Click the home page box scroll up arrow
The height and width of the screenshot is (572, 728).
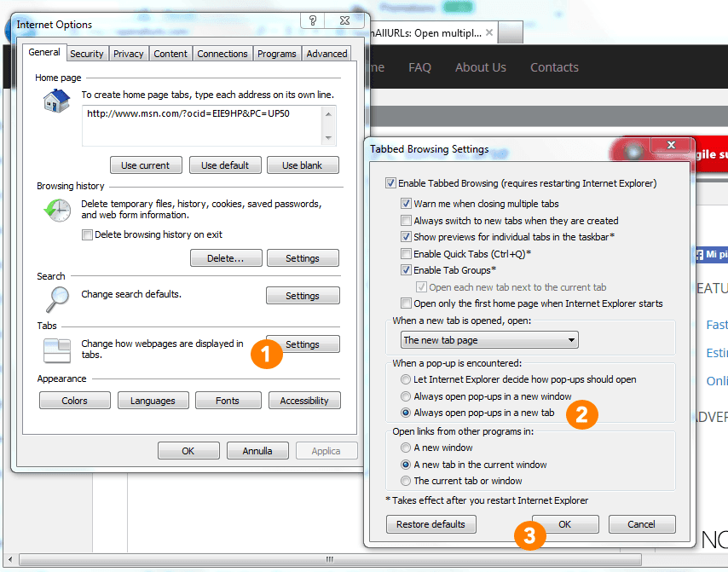[x=329, y=113]
